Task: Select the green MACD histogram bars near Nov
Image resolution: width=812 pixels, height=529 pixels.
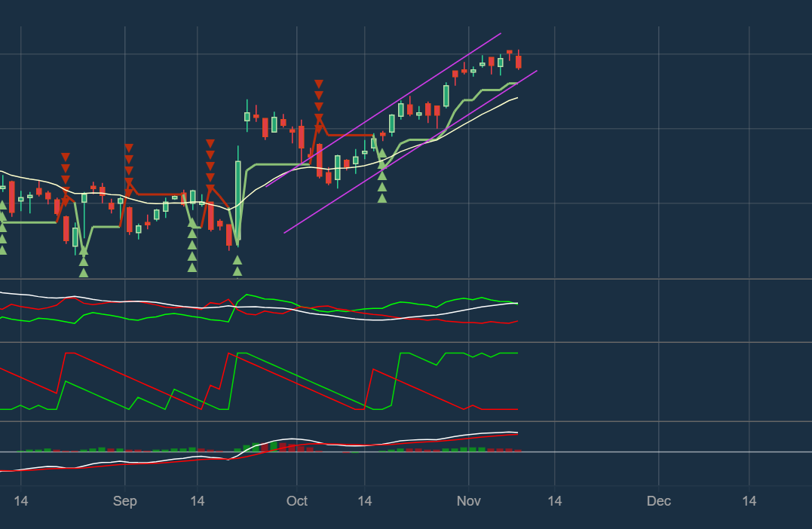Action: (x=473, y=449)
